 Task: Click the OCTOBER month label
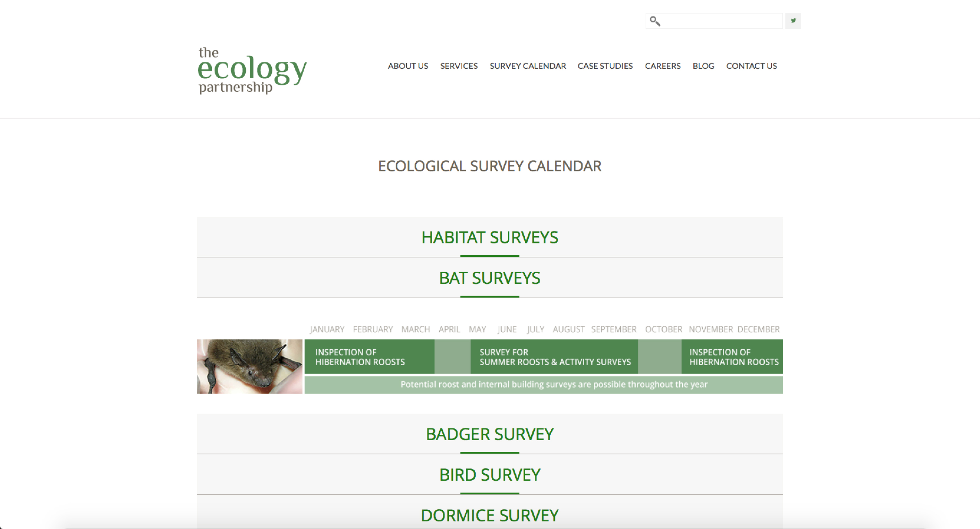663,329
